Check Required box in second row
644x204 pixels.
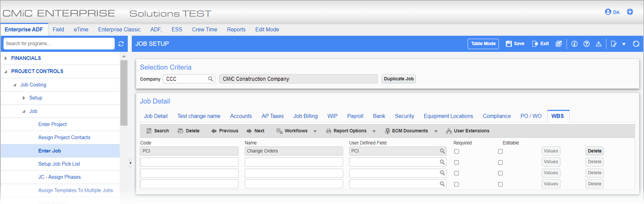456,162
